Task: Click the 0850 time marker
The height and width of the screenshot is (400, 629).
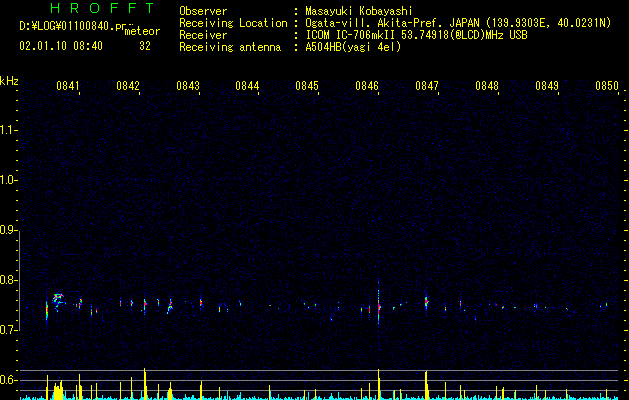Action: 607,86
